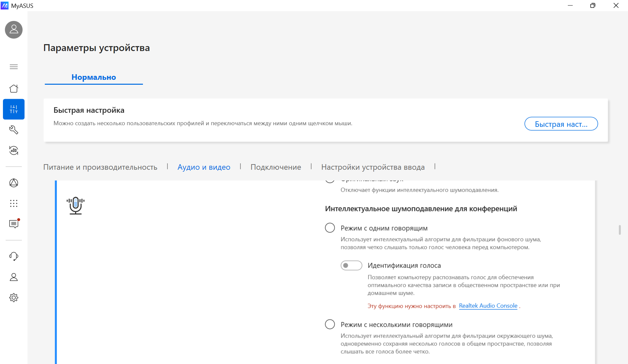
Task: Open the wrench maintenance tools icon
Action: click(x=14, y=130)
